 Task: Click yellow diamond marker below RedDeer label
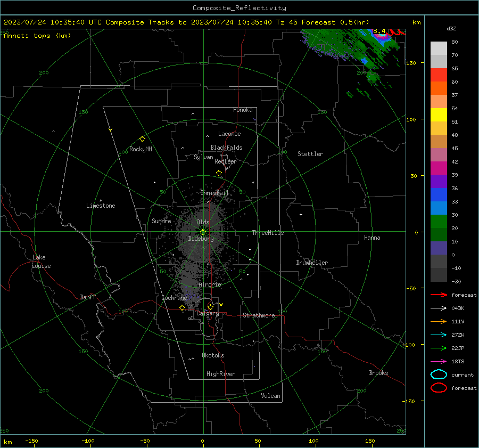[x=219, y=173]
